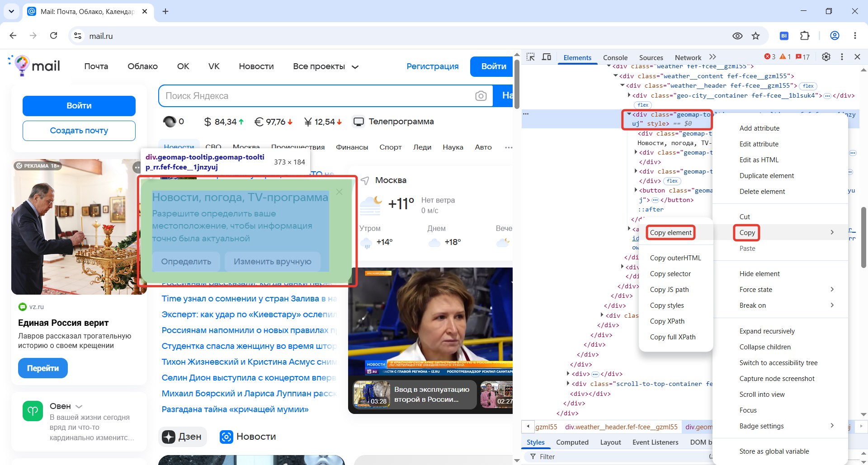The image size is (868, 465).
Task: Open the Chrome profile icon
Action: point(835,36)
